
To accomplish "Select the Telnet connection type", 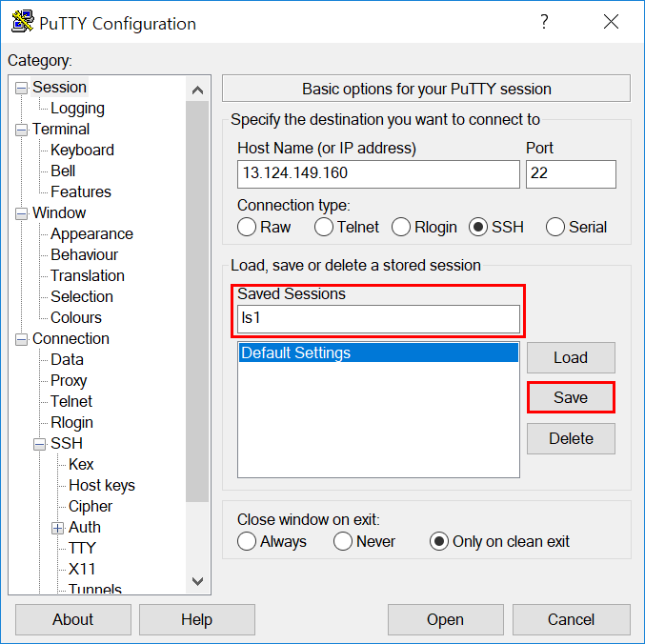I will pyautogui.click(x=324, y=227).
